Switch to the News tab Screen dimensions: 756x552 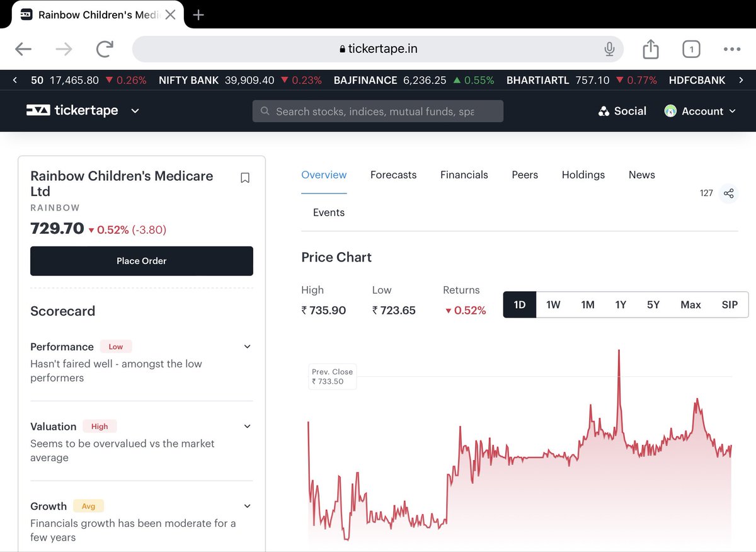point(642,175)
